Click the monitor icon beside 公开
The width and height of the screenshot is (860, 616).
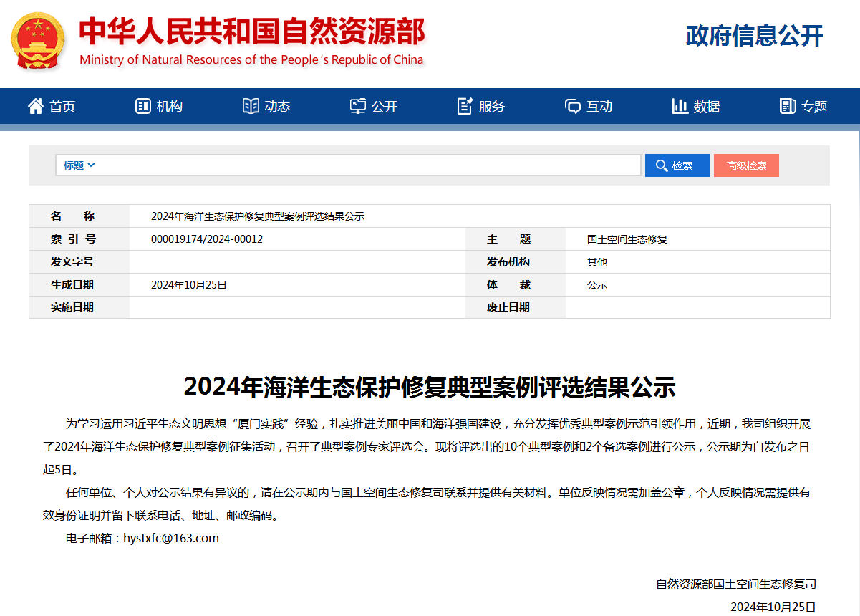(358, 106)
